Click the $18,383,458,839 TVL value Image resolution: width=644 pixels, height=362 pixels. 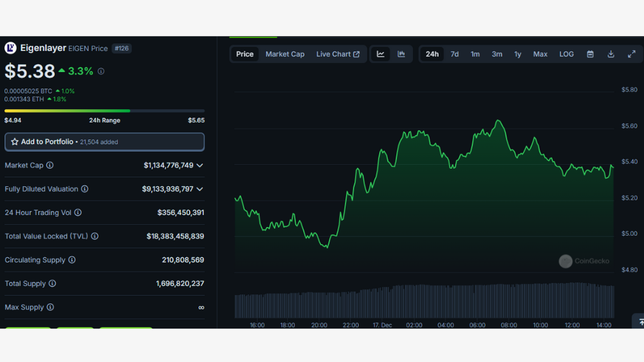175,236
